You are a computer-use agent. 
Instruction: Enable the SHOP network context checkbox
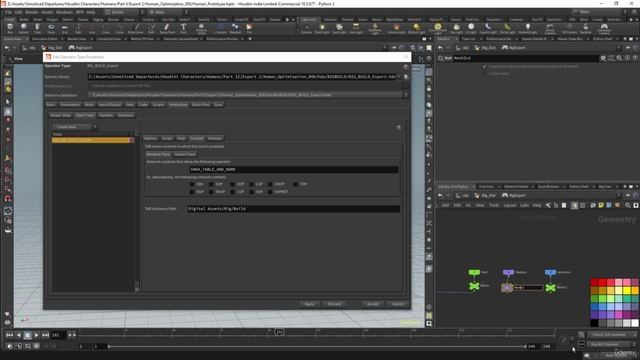pos(211,192)
